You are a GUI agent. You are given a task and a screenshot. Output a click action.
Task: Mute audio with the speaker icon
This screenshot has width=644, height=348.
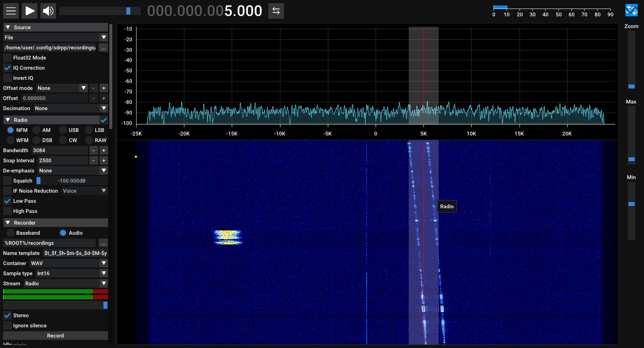point(48,11)
